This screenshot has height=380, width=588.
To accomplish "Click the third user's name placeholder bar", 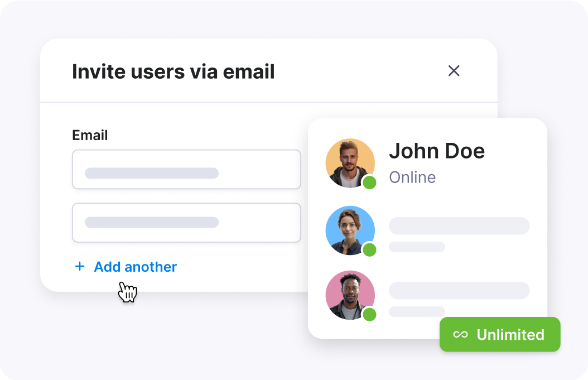I will pos(459,291).
